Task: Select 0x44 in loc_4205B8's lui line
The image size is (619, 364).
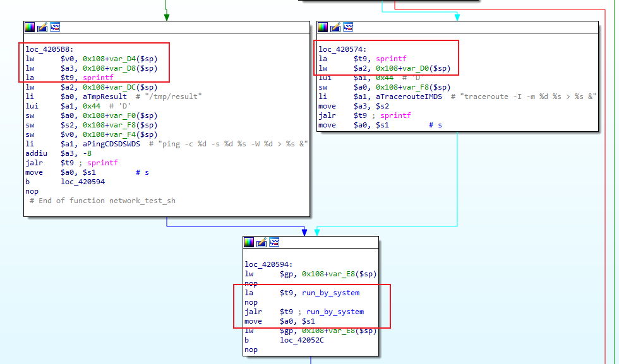Action: [x=91, y=106]
